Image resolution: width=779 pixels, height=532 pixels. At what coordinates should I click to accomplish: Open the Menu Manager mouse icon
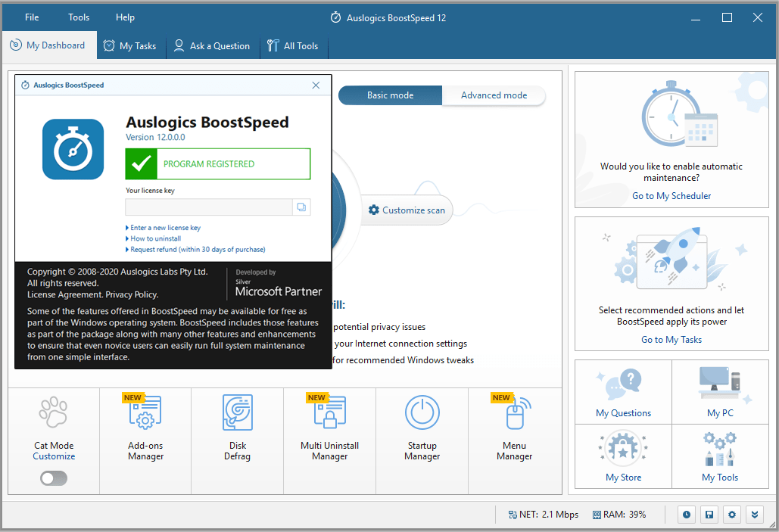[x=516, y=413]
